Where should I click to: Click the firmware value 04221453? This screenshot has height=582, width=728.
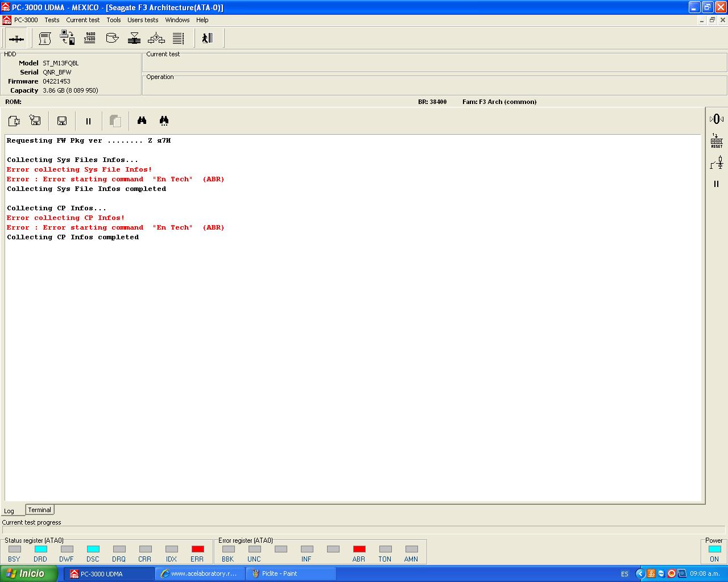[x=56, y=81]
